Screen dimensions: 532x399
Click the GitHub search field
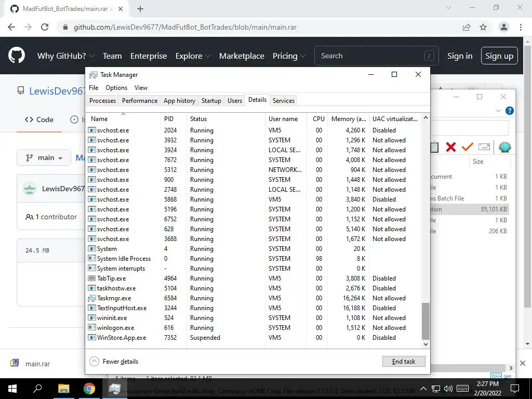tap(376, 56)
